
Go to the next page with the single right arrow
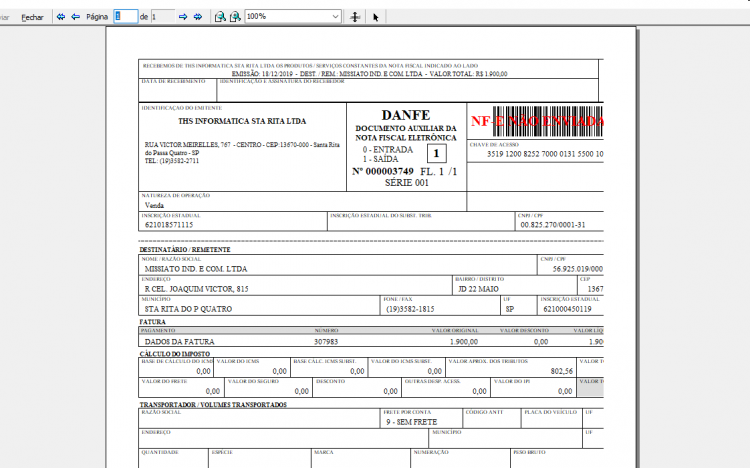point(183,17)
